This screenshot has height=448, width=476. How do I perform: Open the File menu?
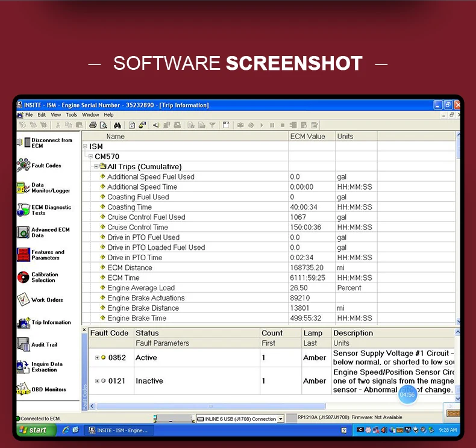tap(29, 114)
